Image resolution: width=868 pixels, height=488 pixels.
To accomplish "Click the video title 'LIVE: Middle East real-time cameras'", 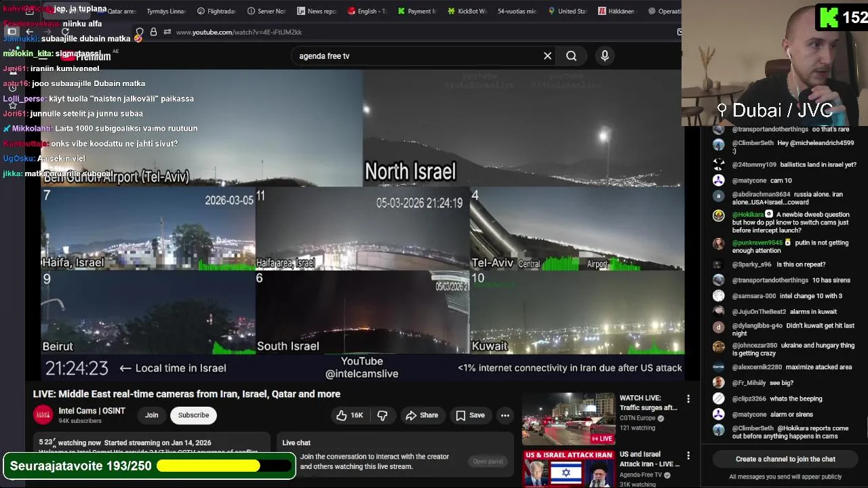I will coord(186,394).
